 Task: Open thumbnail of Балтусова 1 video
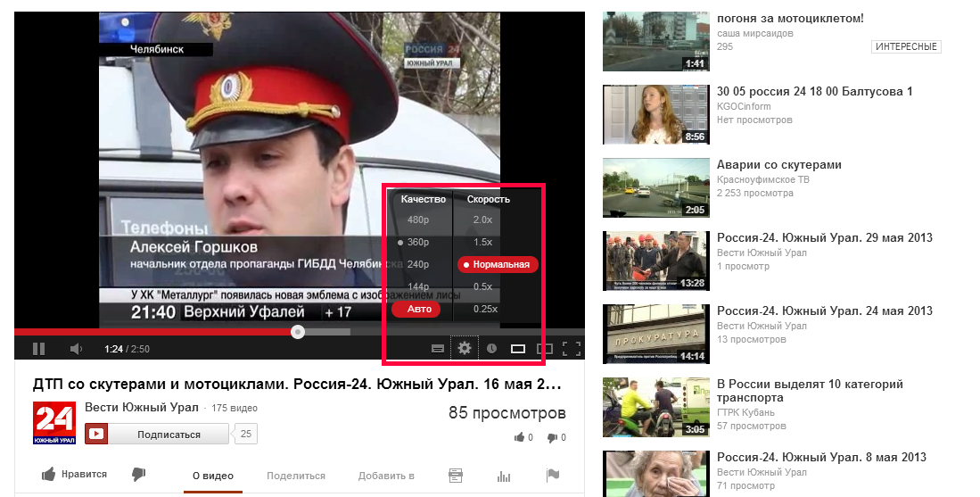pyautogui.click(x=655, y=114)
